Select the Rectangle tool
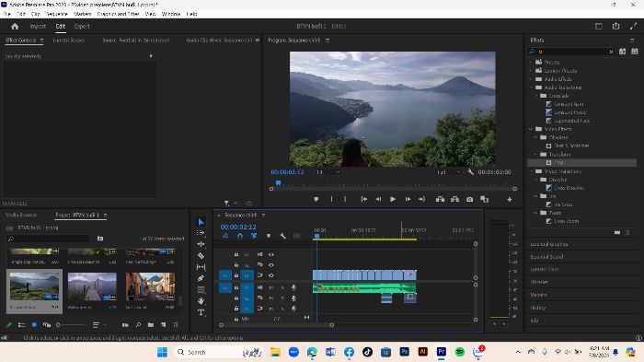This screenshot has height=362, width=644. click(201, 289)
